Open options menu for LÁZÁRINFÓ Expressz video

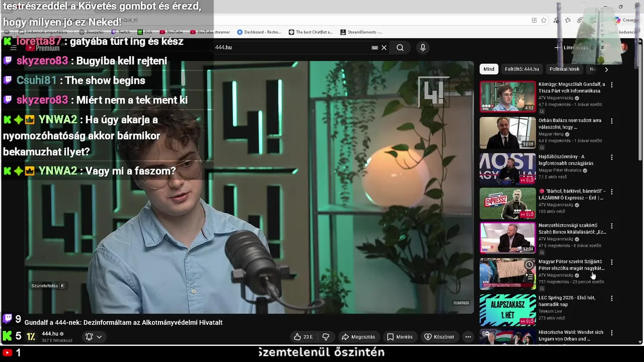coord(612,192)
